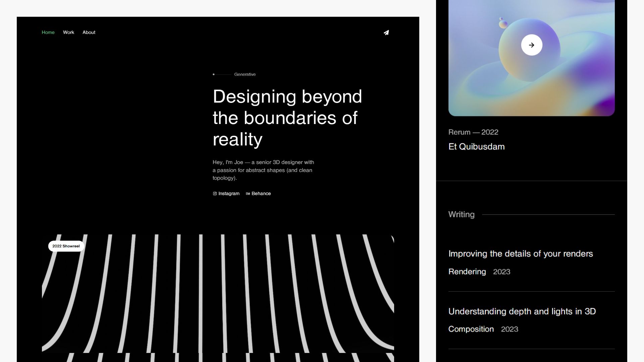644x362 pixels.
Task: Select the Home navigation item
Action: coord(48,32)
